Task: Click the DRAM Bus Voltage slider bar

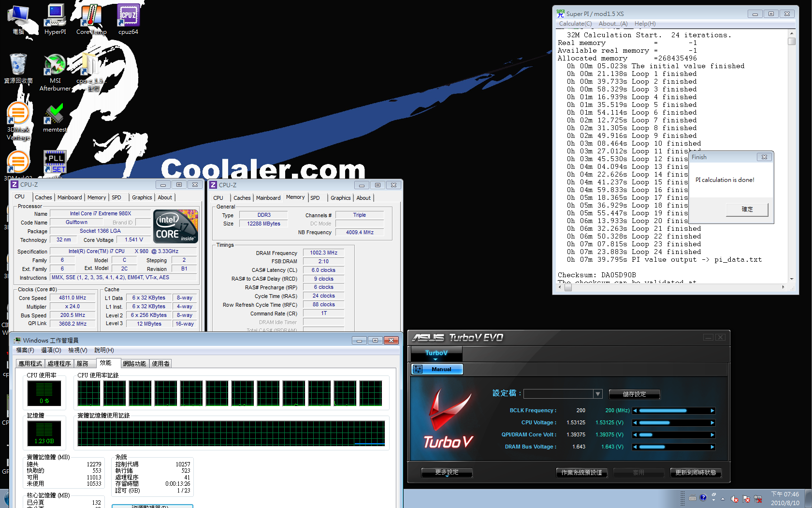Action: click(674, 447)
